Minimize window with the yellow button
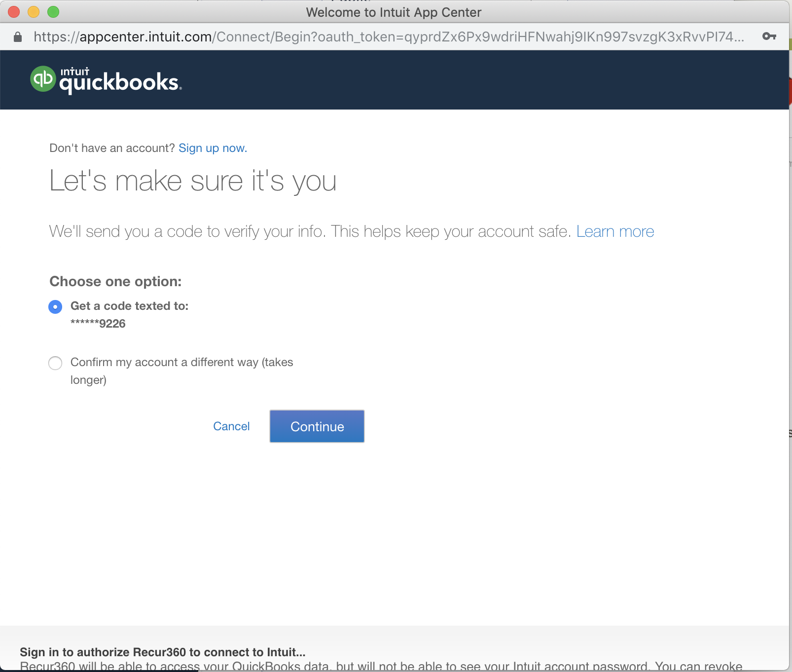This screenshot has width=792, height=672. pyautogui.click(x=34, y=12)
